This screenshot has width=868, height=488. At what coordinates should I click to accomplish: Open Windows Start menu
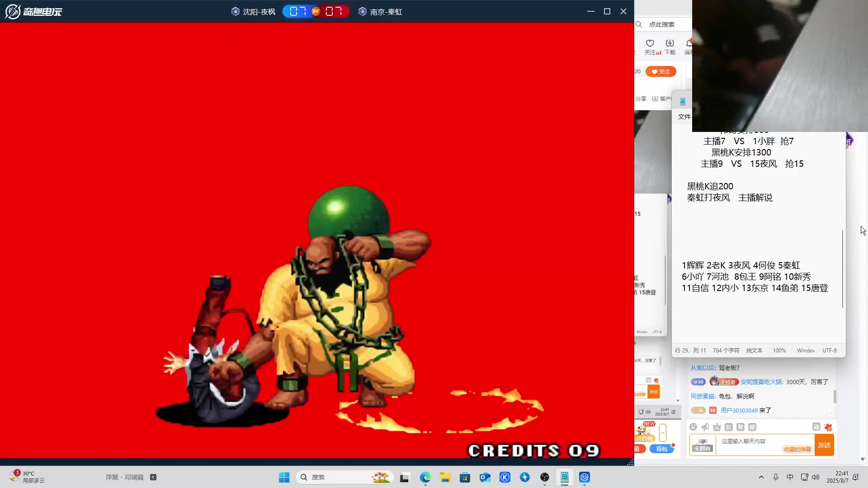click(284, 477)
